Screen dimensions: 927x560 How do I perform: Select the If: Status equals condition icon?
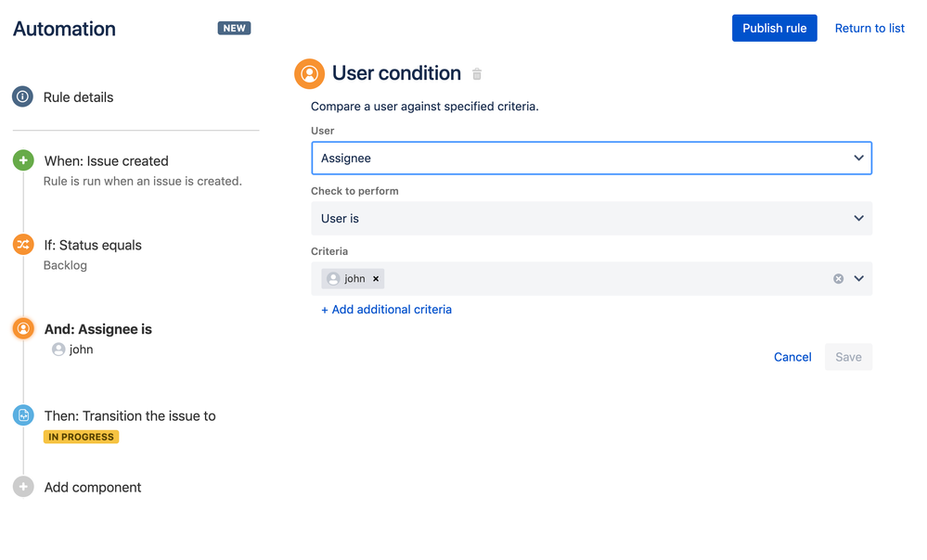click(x=23, y=245)
